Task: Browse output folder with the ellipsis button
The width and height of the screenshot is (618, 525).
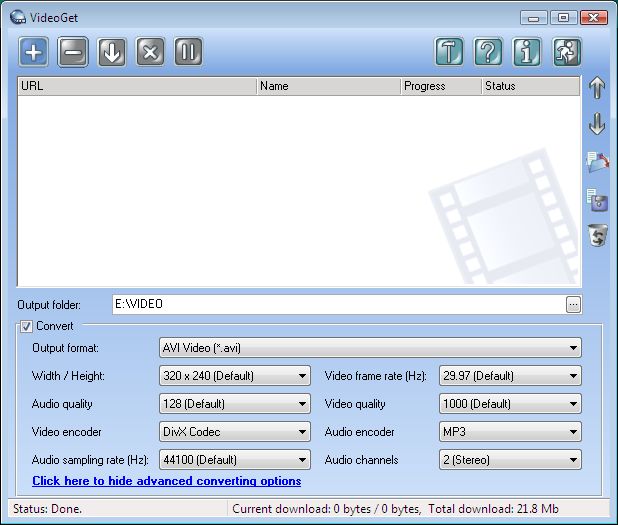Action: (573, 305)
